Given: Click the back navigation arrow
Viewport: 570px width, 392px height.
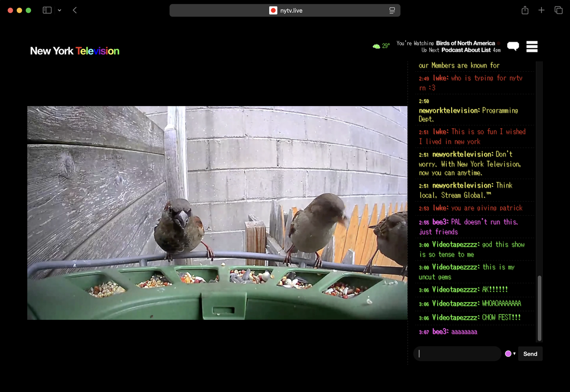Looking at the screenshot, I should point(74,10).
